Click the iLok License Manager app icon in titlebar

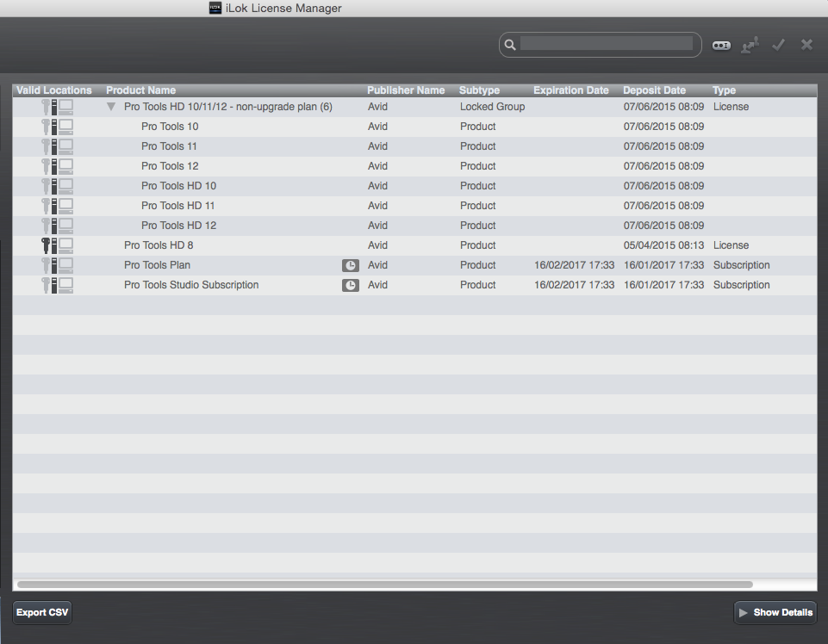[x=215, y=8]
